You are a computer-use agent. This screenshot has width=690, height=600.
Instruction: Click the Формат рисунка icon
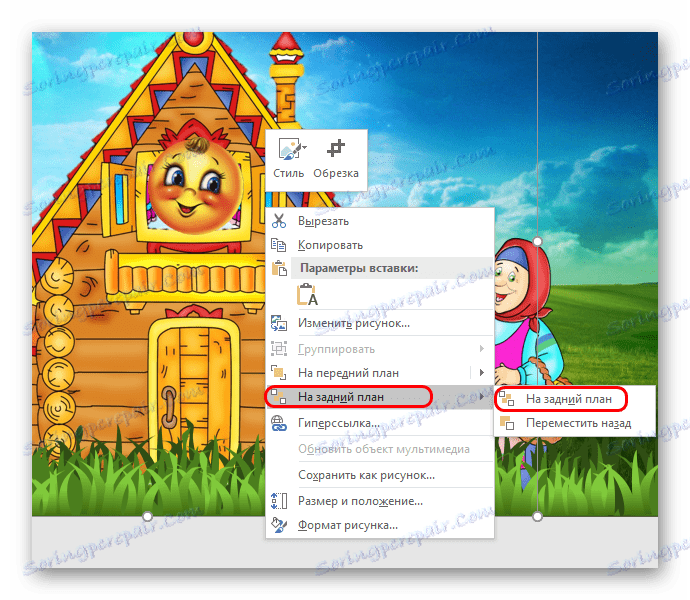(280, 525)
